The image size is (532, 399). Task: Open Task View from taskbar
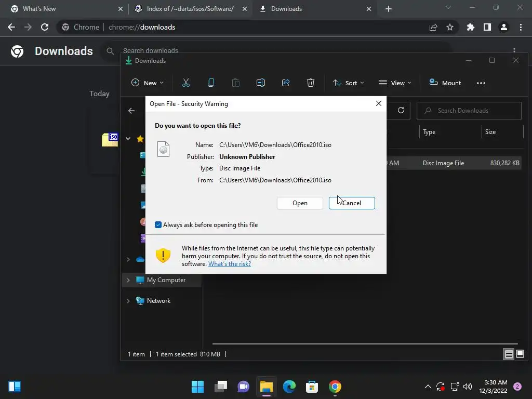[220, 387]
